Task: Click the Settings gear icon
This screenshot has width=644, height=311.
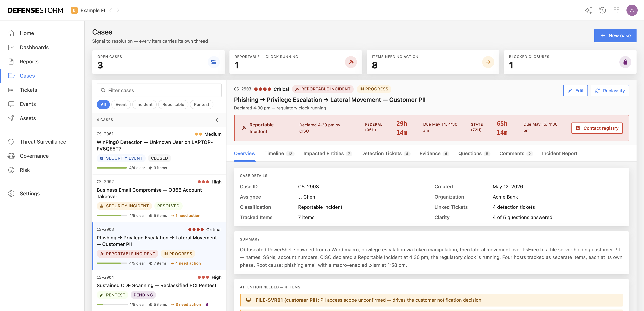Action: (11, 194)
